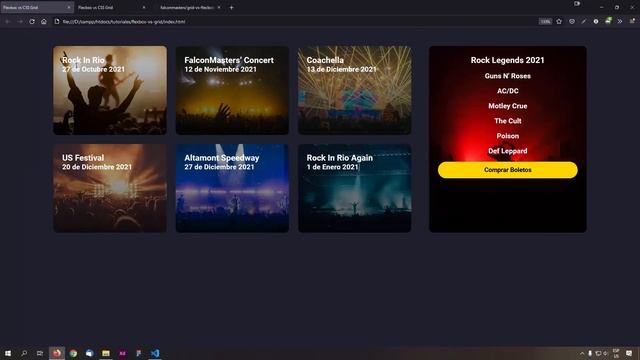Click the date 20 de Diciembre 2021
The width and height of the screenshot is (640, 360).
tap(97, 167)
